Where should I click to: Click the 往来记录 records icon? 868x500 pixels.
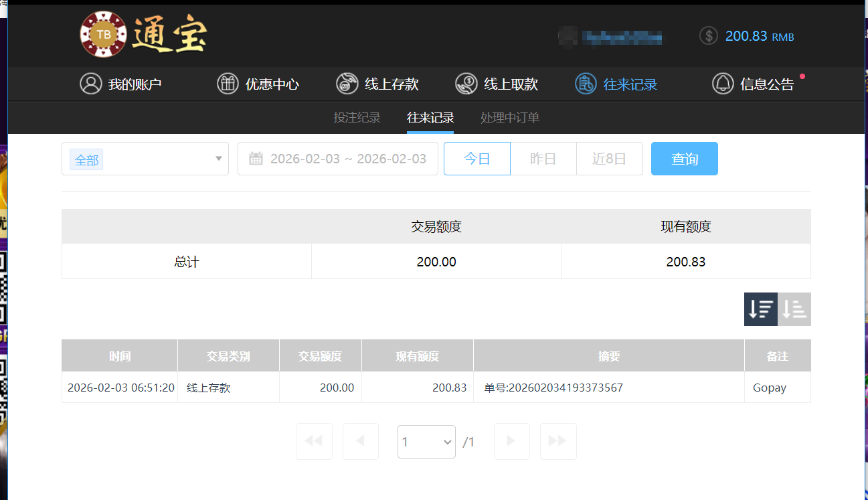585,84
